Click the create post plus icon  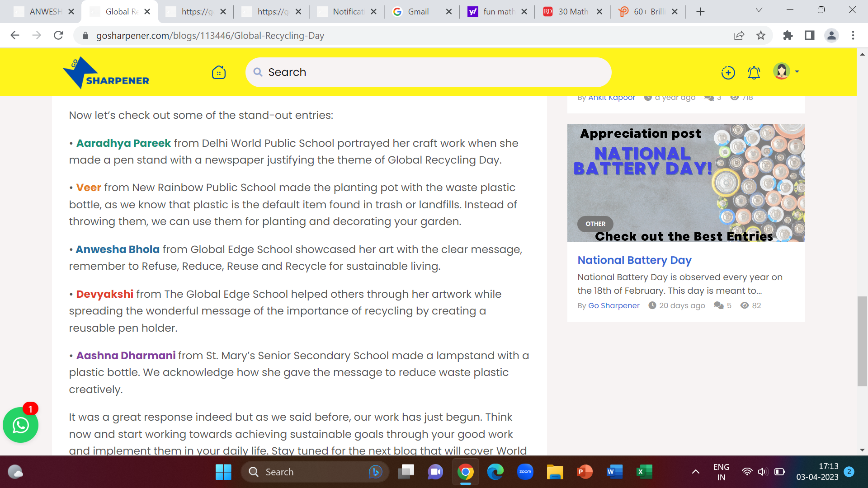[x=728, y=72]
